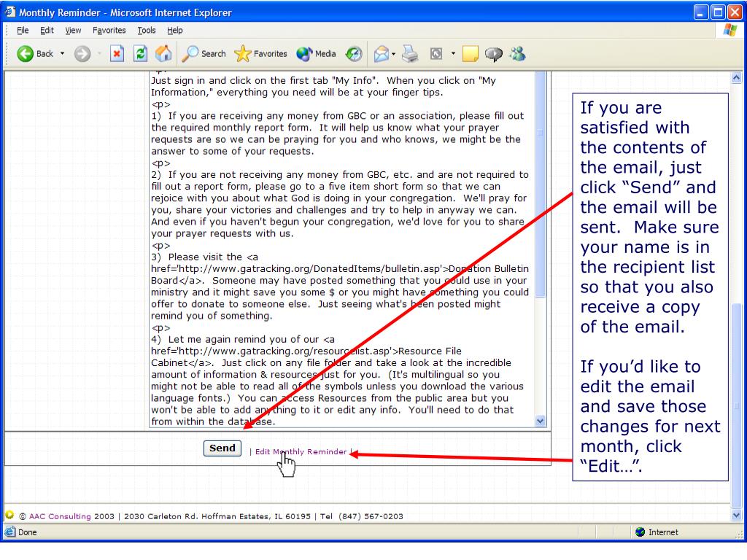
Task: Show browsing History icon
Action: [x=354, y=54]
